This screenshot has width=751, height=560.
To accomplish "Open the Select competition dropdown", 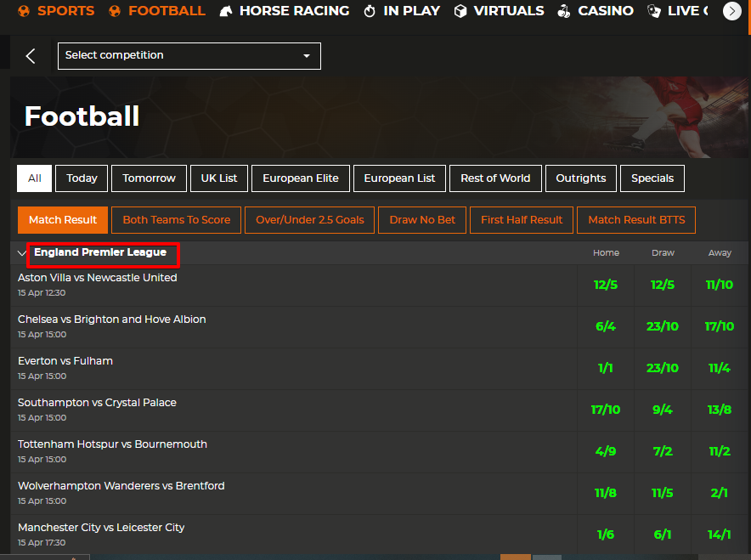I will click(x=189, y=56).
